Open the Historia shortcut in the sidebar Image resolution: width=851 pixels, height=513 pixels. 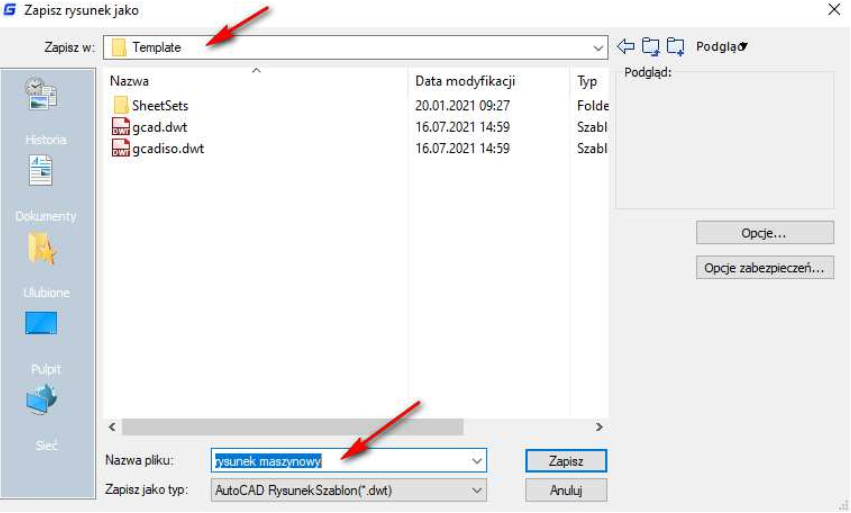tap(41, 95)
